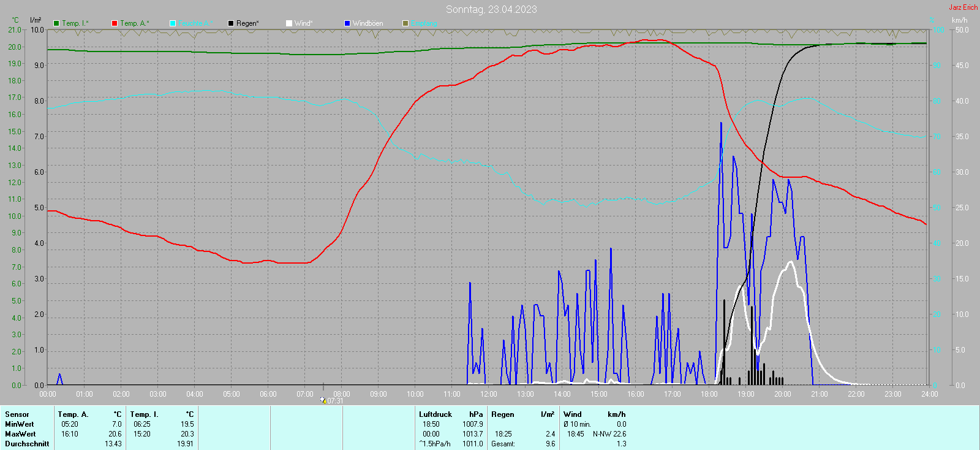Click the 'Regen*' legend label
Viewport: 980px width, 450px height.
click(x=247, y=23)
